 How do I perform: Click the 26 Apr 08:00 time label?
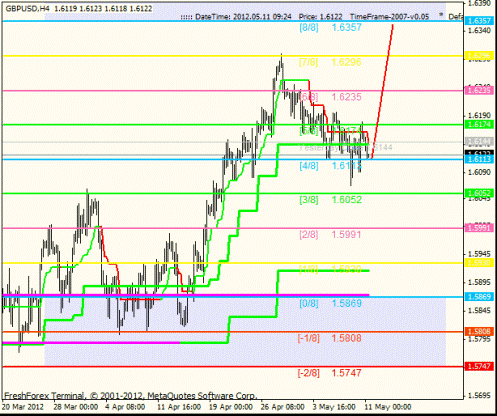point(283,407)
